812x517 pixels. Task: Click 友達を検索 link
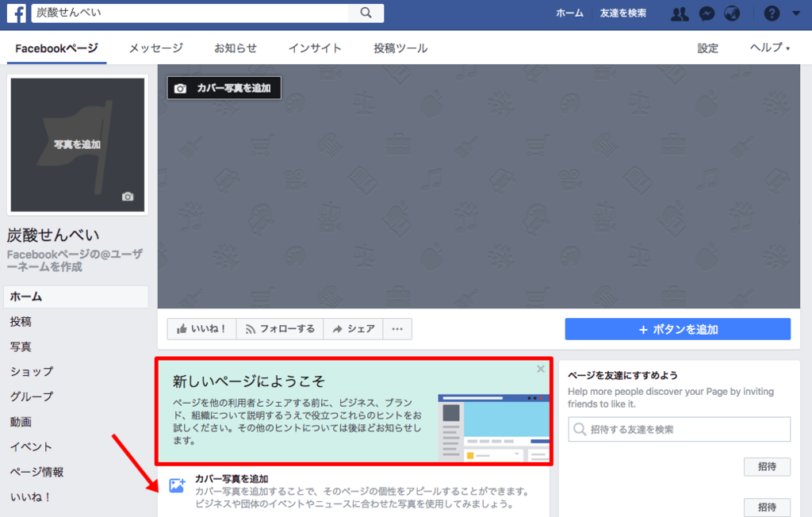(x=623, y=13)
